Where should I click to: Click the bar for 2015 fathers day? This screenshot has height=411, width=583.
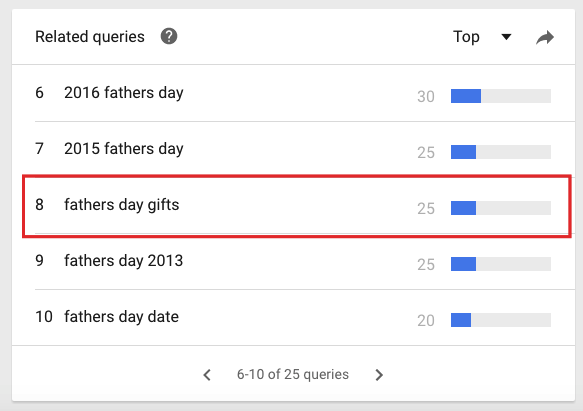pos(500,152)
